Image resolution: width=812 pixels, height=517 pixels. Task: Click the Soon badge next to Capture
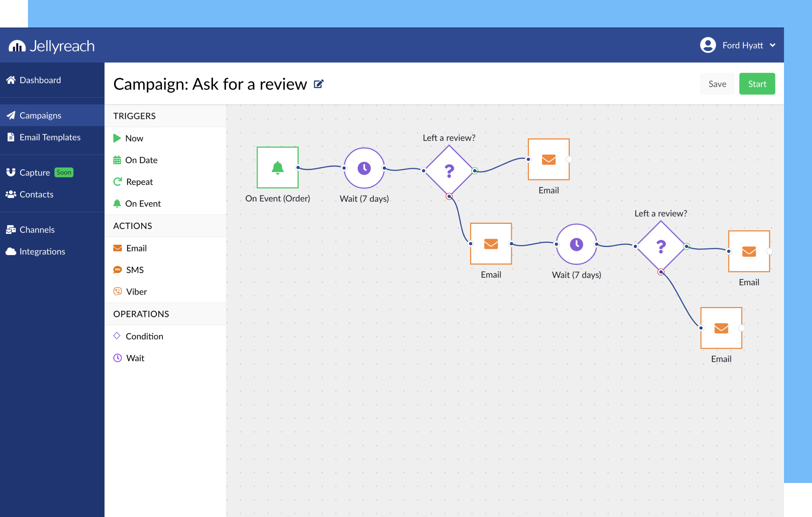click(64, 172)
